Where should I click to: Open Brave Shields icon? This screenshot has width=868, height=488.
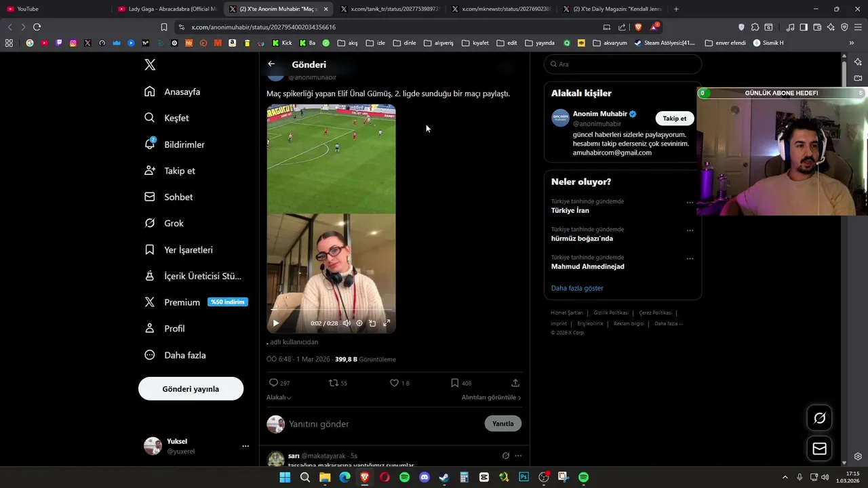[638, 27]
